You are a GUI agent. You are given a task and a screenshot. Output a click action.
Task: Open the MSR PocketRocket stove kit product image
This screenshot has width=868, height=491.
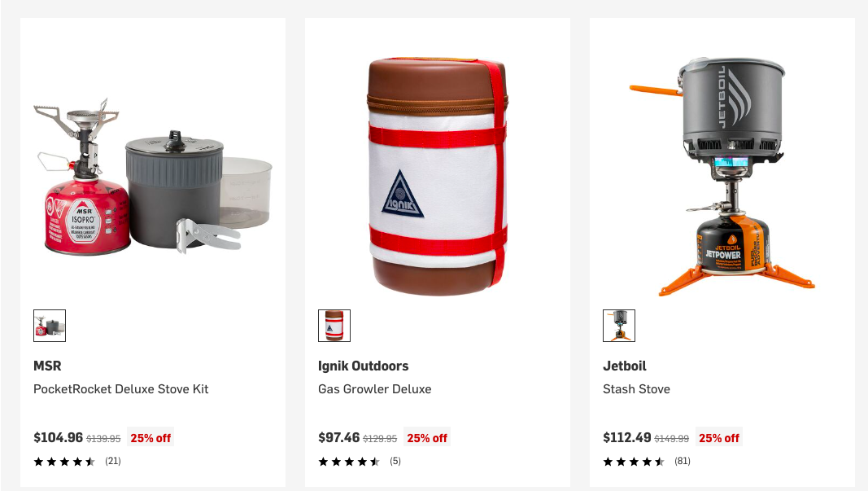[x=153, y=176]
